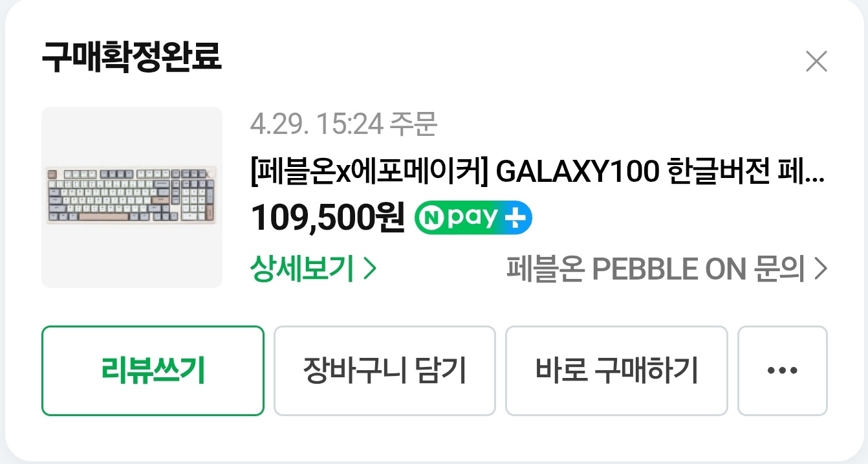Tap the 바로 구매하기 button
The width and height of the screenshot is (868, 464).
(616, 371)
